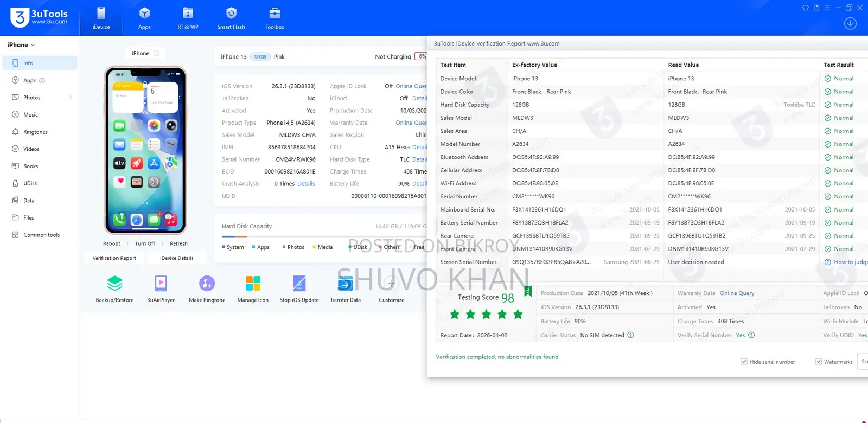Open Photos in the sidebar
Image resolution: width=868 pixels, height=423 pixels.
[x=40, y=98]
